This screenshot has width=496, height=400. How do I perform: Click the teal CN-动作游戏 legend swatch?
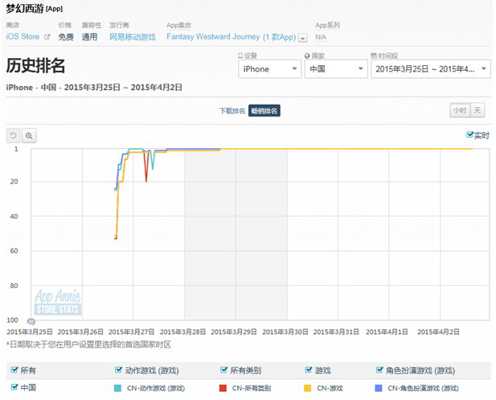(x=117, y=388)
